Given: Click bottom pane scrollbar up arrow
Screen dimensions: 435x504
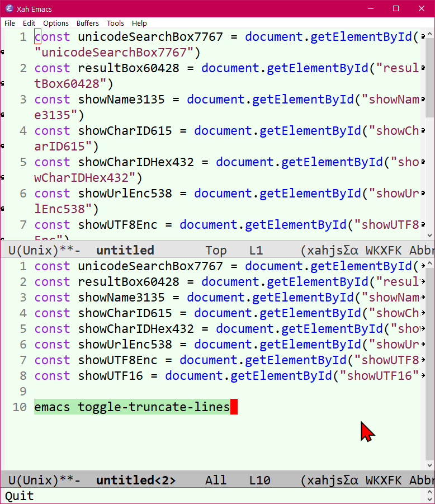Looking at the screenshot, I should [x=429, y=263].
